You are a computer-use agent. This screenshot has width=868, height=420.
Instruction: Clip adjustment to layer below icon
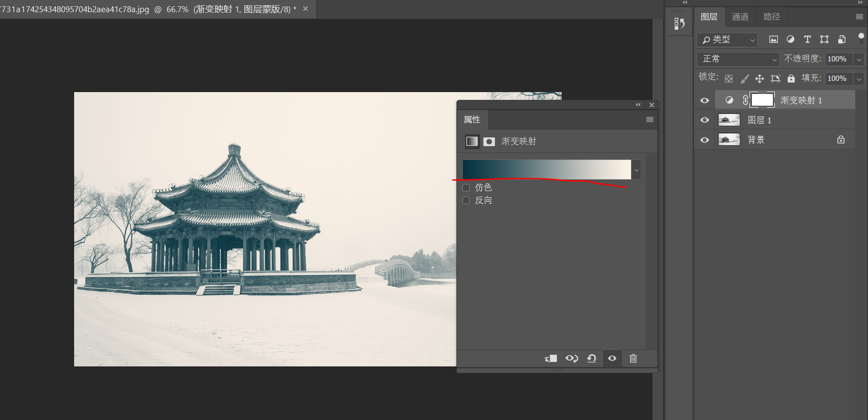pyautogui.click(x=551, y=359)
